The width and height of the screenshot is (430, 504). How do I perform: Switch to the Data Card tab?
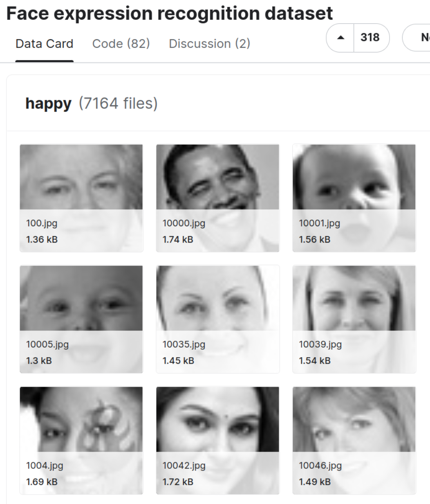44,44
